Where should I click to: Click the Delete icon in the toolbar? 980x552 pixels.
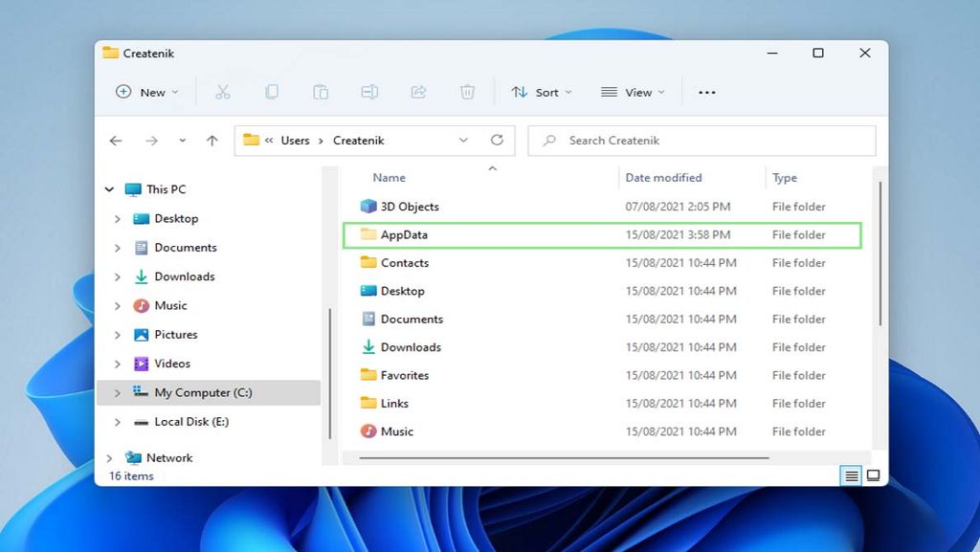[x=467, y=92]
